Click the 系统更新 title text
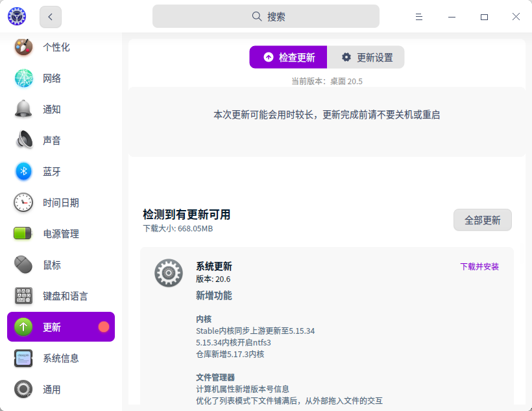 [x=213, y=266]
